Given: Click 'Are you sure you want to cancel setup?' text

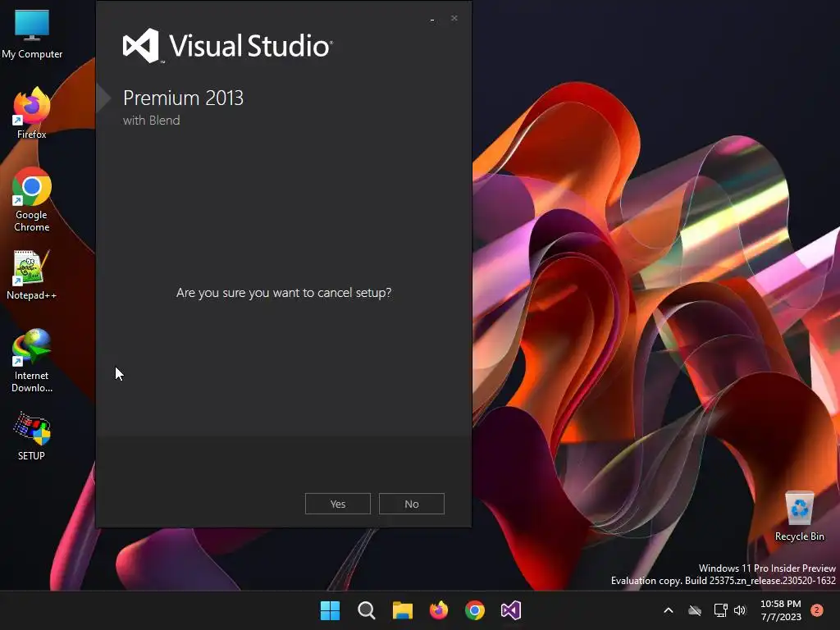Looking at the screenshot, I should click(284, 293).
